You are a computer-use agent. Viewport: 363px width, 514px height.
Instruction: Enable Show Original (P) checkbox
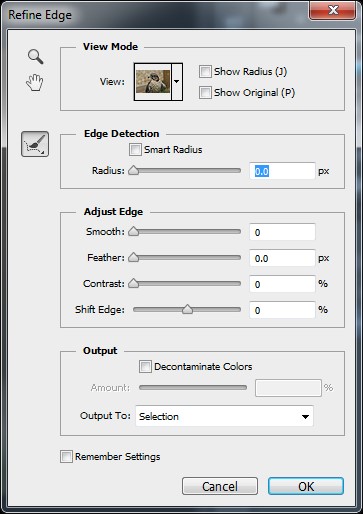(x=205, y=93)
